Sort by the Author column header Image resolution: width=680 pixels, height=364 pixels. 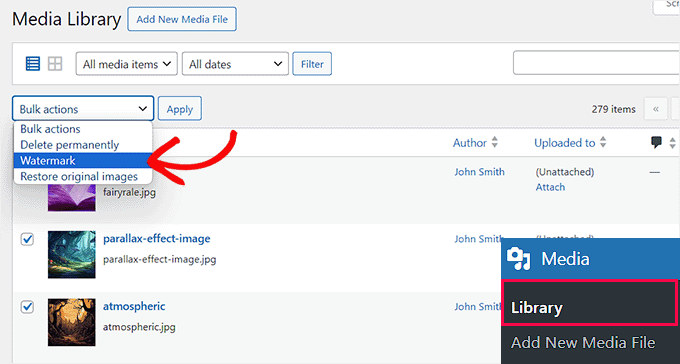pos(470,143)
